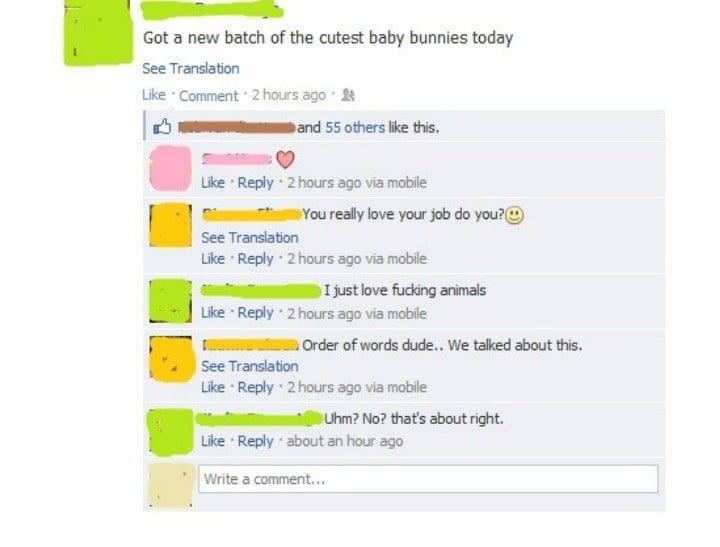Click 'Comment' under the main post
The height and width of the screenshot is (547, 720).
coord(208,96)
